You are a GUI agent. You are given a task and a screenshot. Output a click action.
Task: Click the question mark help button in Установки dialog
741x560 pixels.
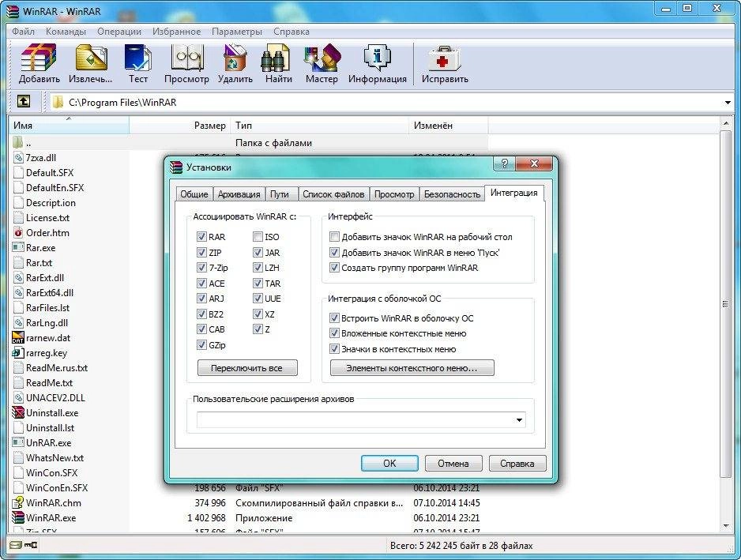(x=504, y=163)
